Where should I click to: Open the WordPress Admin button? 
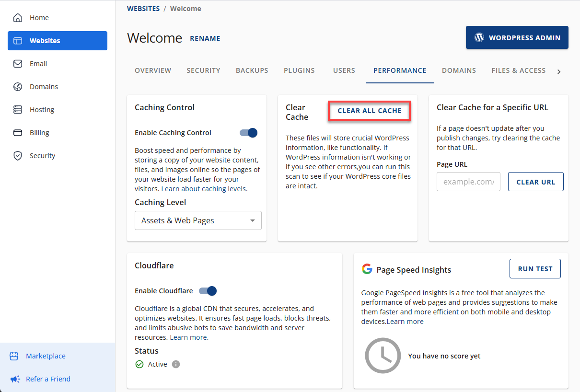click(x=517, y=37)
